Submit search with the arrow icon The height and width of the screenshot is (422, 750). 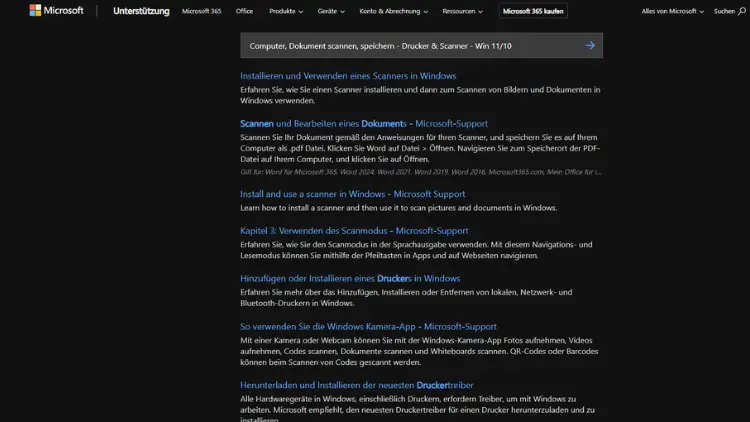click(590, 45)
